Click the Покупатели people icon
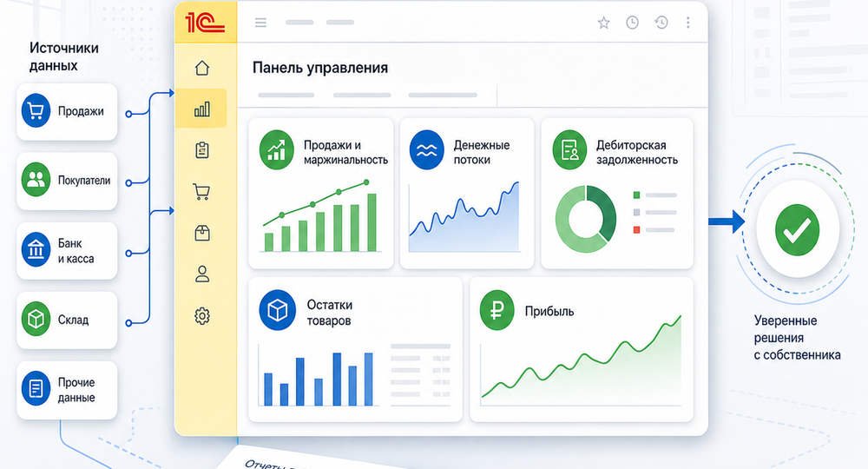The image size is (868, 469). [36, 180]
